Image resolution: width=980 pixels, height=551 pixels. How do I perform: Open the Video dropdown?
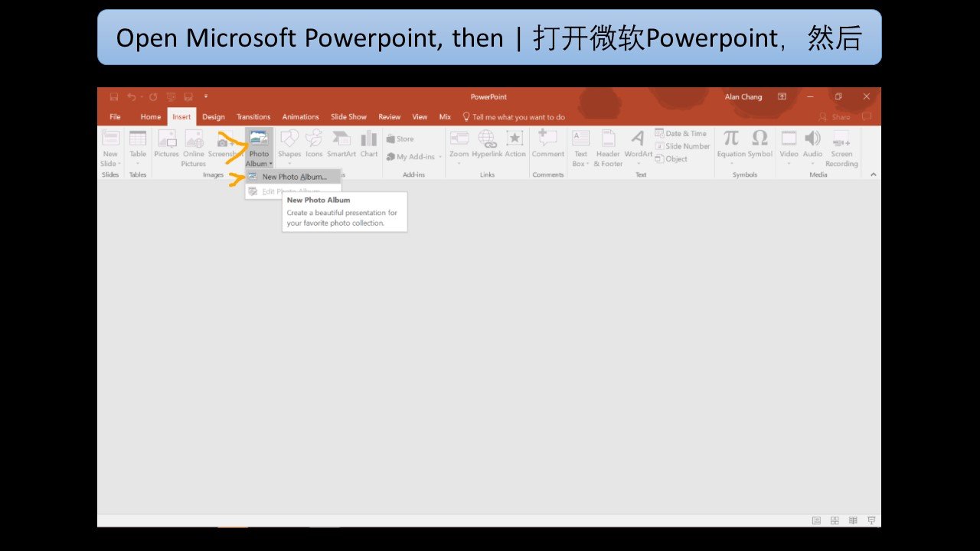click(x=789, y=148)
